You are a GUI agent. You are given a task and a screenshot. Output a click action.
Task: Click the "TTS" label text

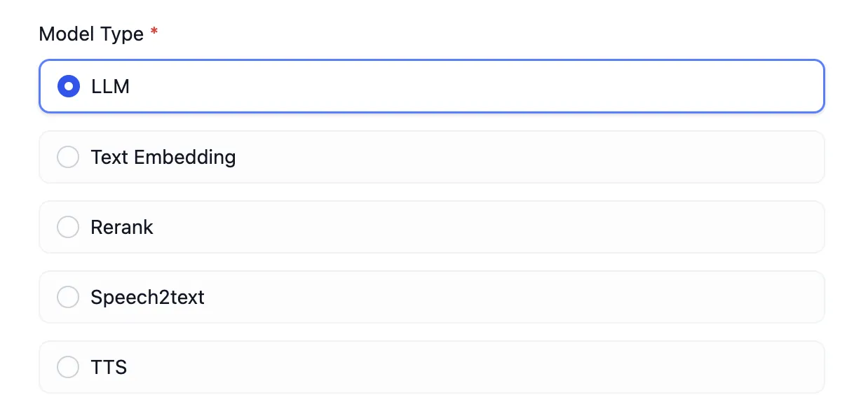tap(109, 367)
